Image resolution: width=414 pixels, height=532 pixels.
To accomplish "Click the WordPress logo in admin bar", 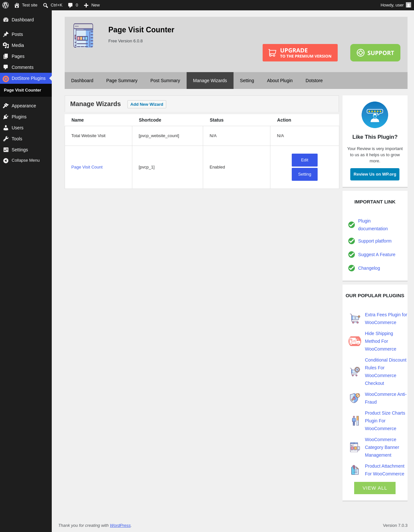I will [x=5, y=5].
